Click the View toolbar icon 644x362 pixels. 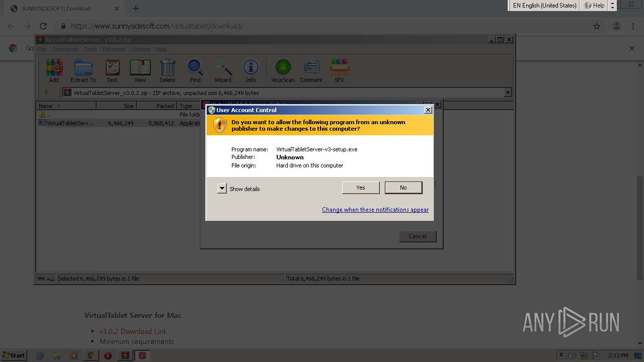click(140, 71)
